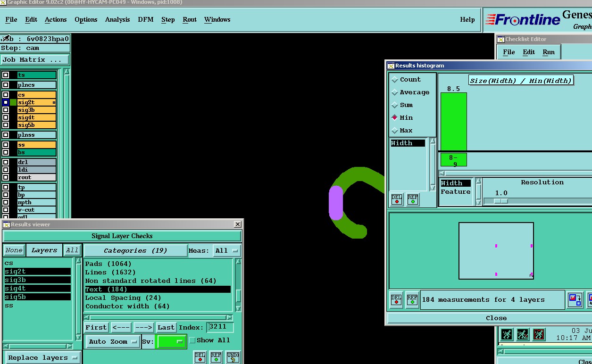Click DEL icon in Results viewer

[x=200, y=357]
